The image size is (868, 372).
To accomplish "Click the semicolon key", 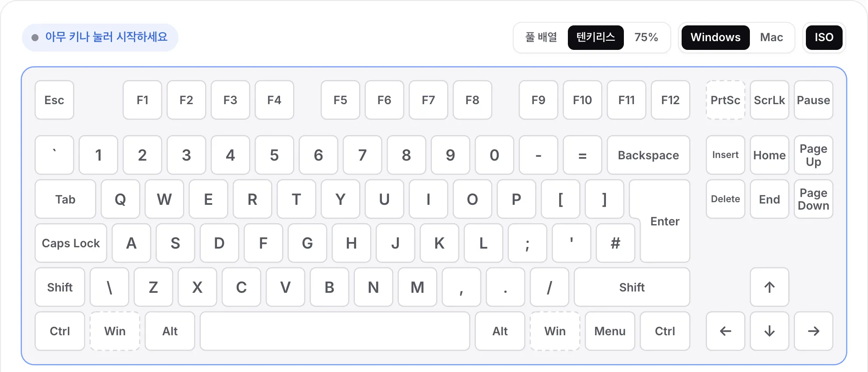I will 527,243.
